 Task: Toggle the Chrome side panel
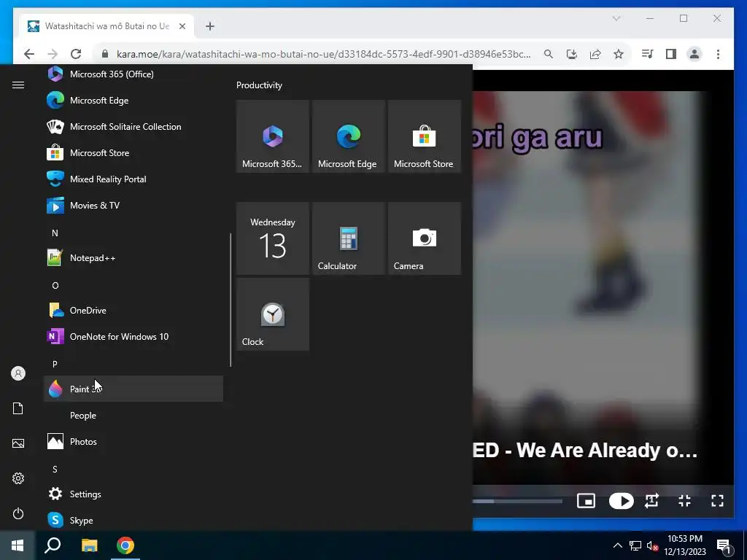click(x=671, y=54)
